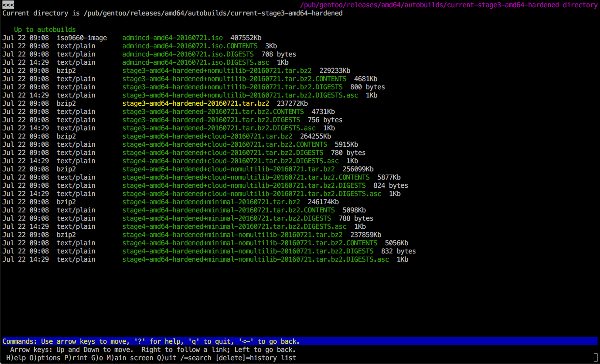Click the magenta directory title text

(x=449, y=5)
